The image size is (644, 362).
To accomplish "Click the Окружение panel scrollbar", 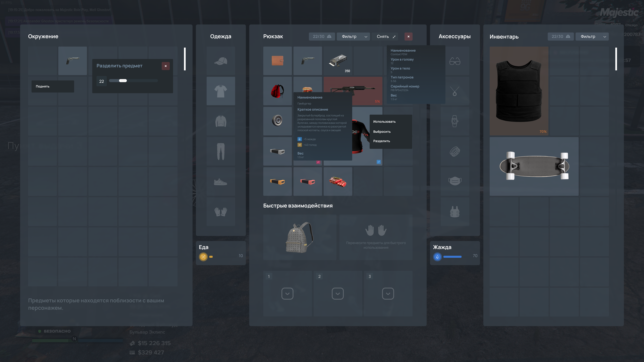I will click(185, 59).
